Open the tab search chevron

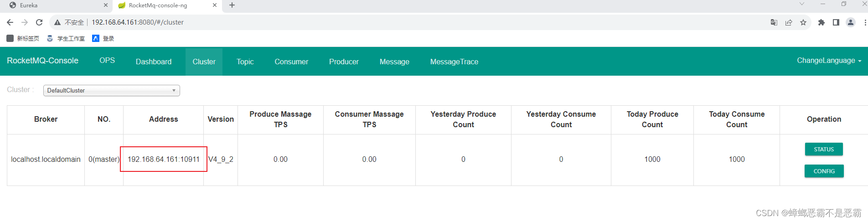802,4
